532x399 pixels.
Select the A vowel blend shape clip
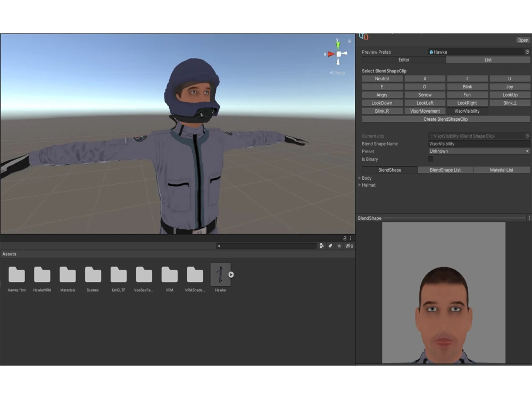pos(425,78)
